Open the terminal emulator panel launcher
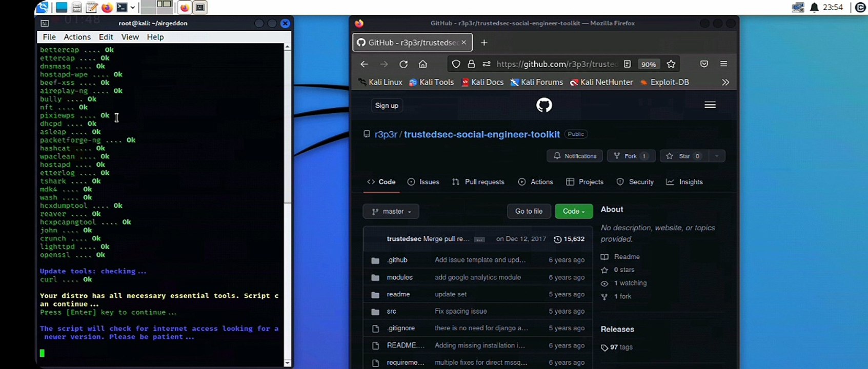Image resolution: width=868 pixels, height=369 pixels. coord(122,7)
